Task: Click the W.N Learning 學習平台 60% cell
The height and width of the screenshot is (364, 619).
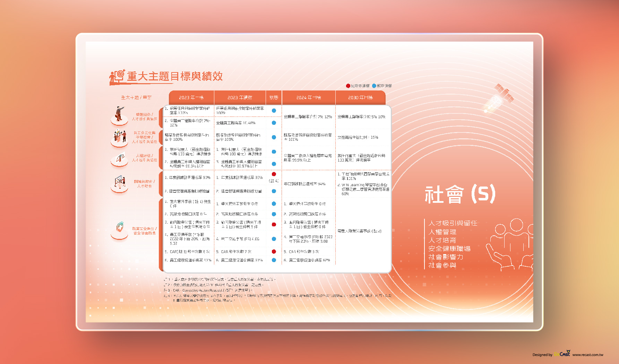Action: pyautogui.click(x=363, y=189)
